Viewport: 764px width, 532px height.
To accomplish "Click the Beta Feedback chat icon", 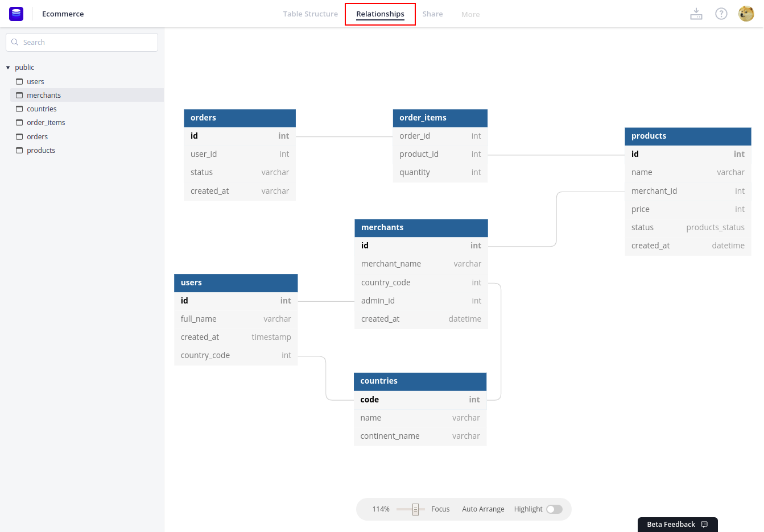I will (x=704, y=525).
